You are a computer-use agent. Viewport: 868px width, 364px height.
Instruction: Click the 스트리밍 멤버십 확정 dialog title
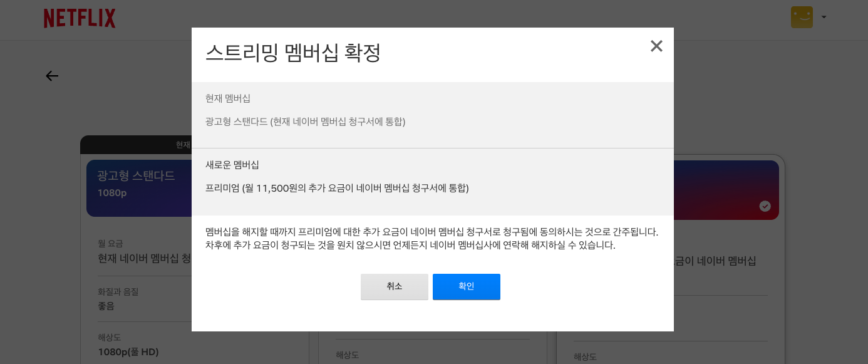pyautogui.click(x=293, y=53)
